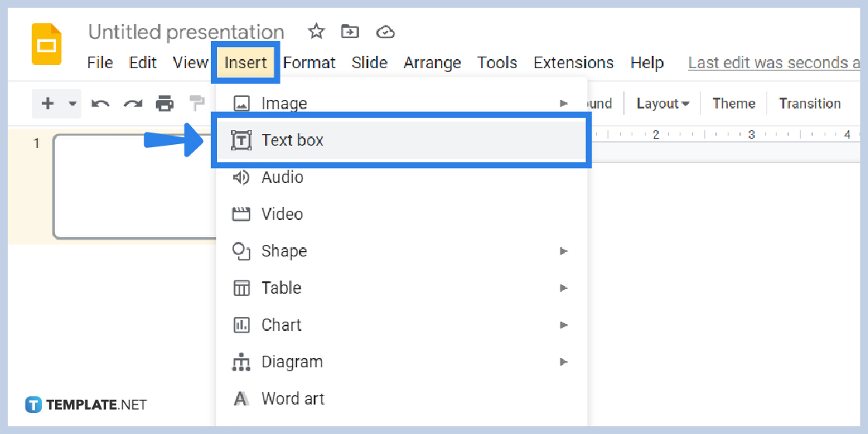
Task: Open the Slide menu
Action: 369,63
